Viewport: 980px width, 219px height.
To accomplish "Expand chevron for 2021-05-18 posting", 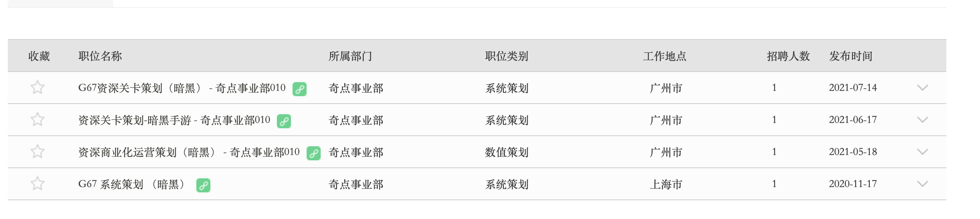I will tap(923, 152).
